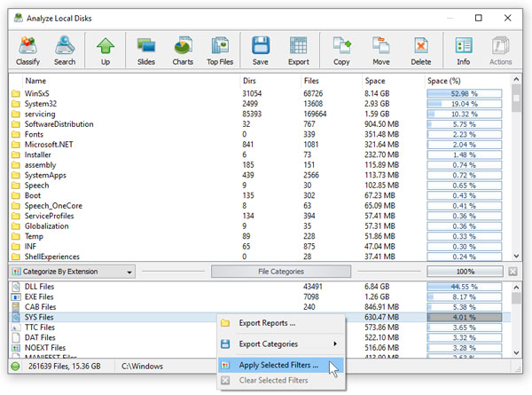Image resolution: width=532 pixels, height=395 pixels.
Task: Select the Installer folder row
Action: click(x=260, y=154)
